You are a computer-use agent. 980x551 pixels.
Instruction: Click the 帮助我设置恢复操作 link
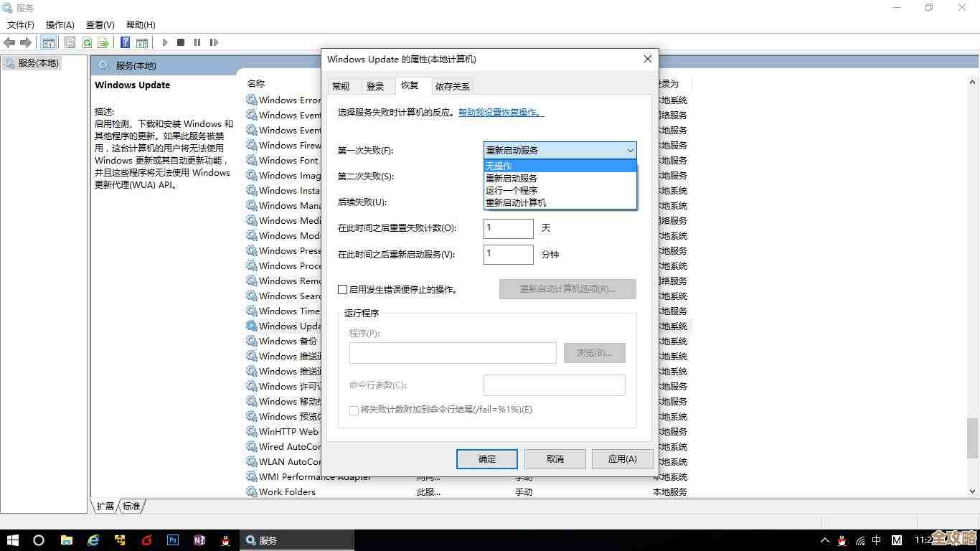[500, 112]
